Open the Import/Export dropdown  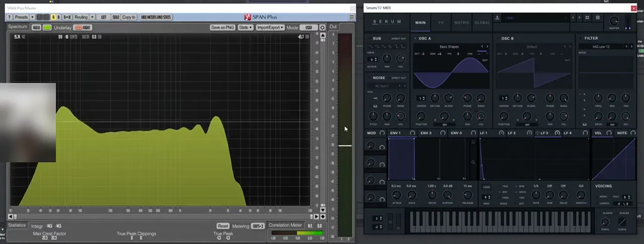(x=270, y=27)
